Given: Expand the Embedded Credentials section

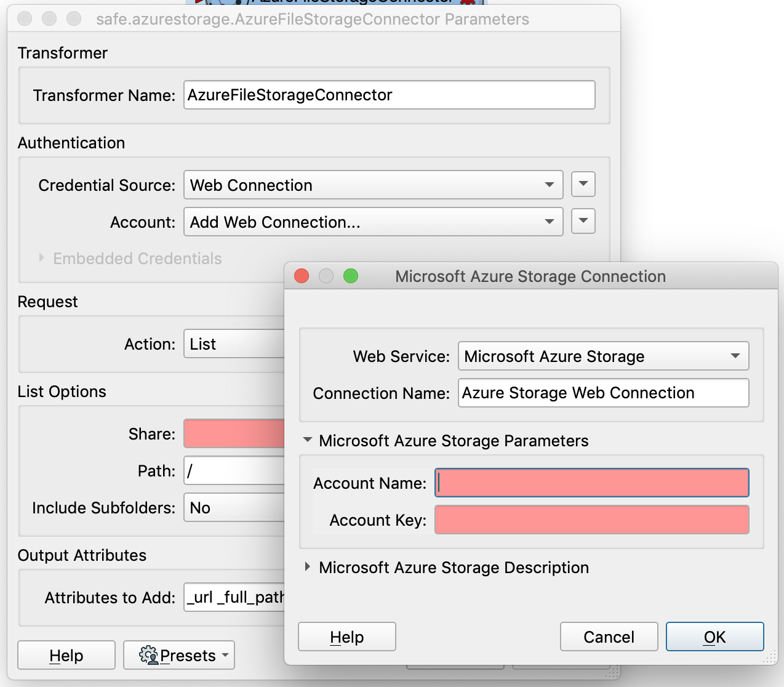Looking at the screenshot, I should tap(42, 258).
